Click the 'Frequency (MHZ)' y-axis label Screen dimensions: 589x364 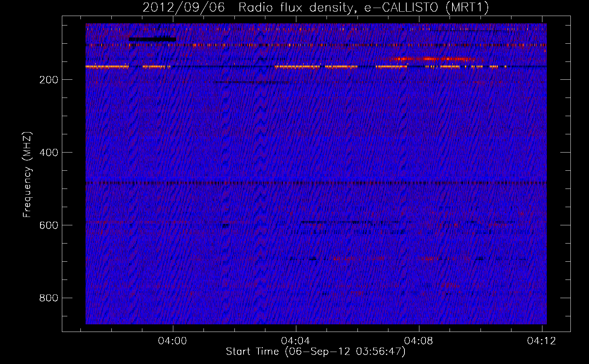pos(27,174)
